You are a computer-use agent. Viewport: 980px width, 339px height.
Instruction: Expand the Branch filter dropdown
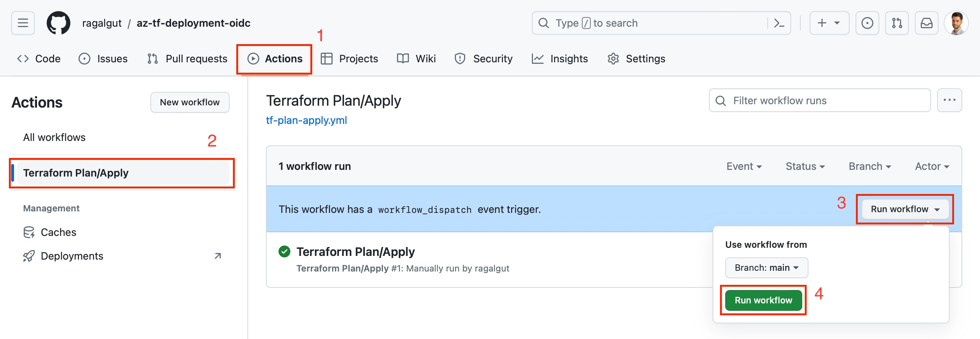click(x=870, y=167)
